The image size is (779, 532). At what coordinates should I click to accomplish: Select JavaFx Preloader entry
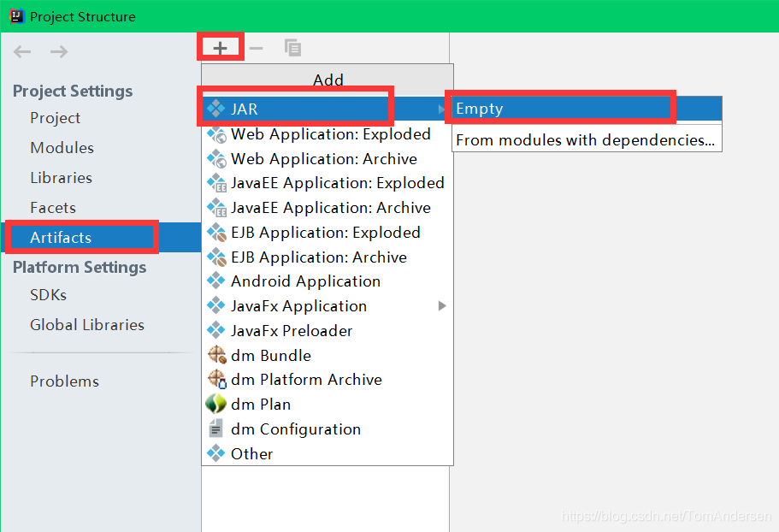tap(328, 331)
